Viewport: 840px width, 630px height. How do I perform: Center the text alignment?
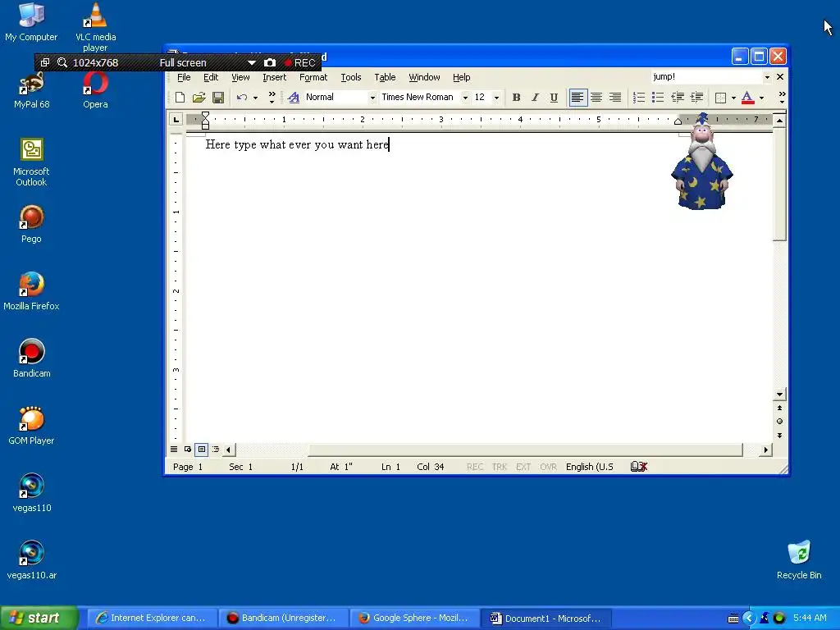(596, 98)
